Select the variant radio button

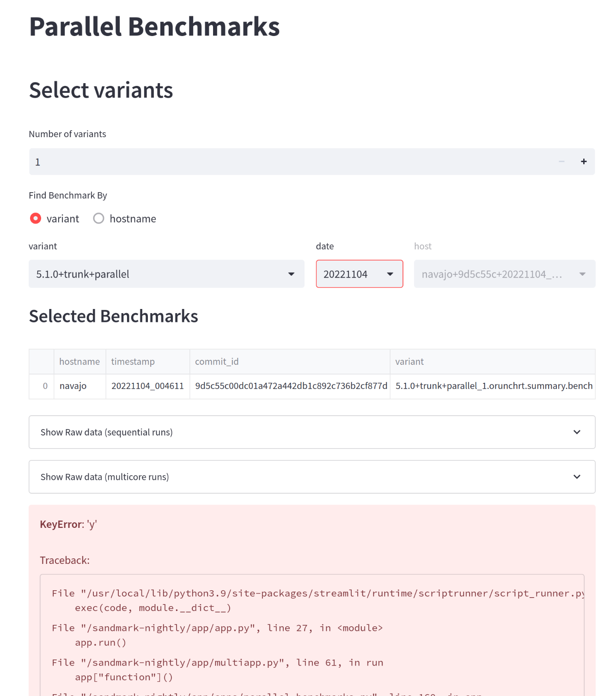[x=36, y=218]
